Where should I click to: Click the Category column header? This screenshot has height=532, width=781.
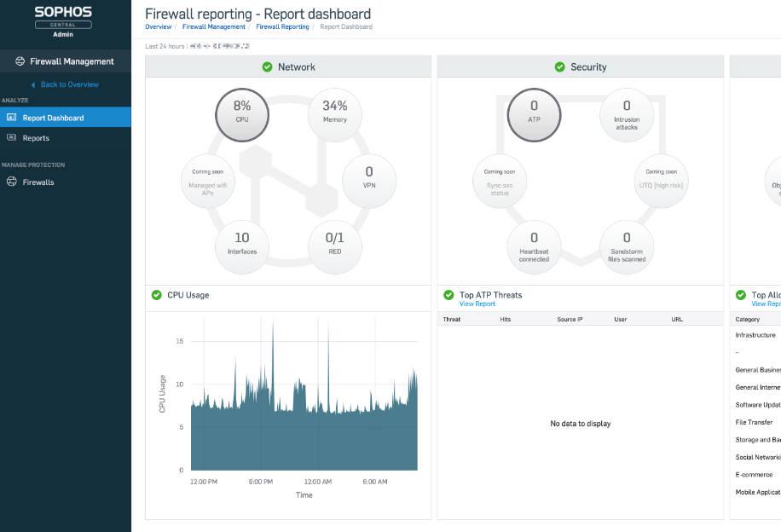click(748, 320)
